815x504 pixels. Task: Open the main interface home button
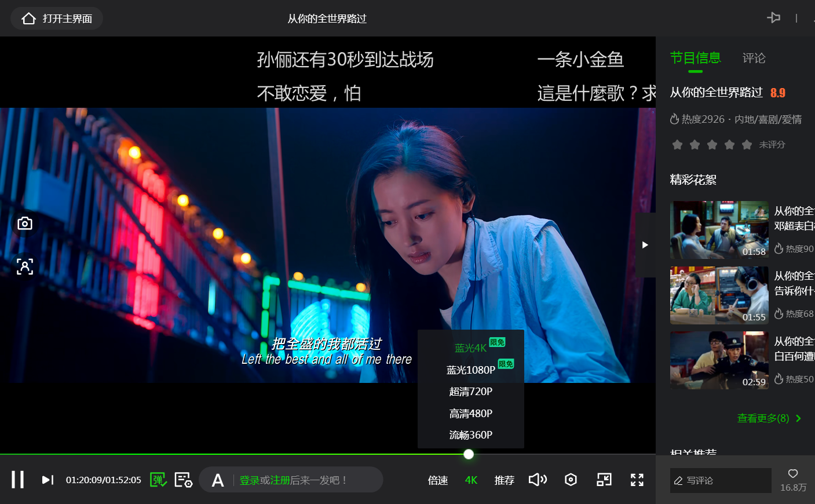(57, 19)
